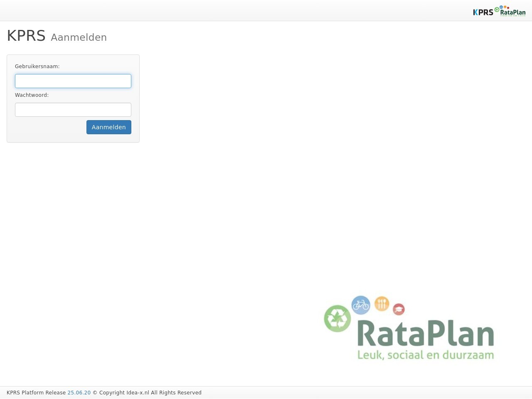Open the 25.06.20 release version link
Screen dimensions: 532x399
tap(79, 393)
